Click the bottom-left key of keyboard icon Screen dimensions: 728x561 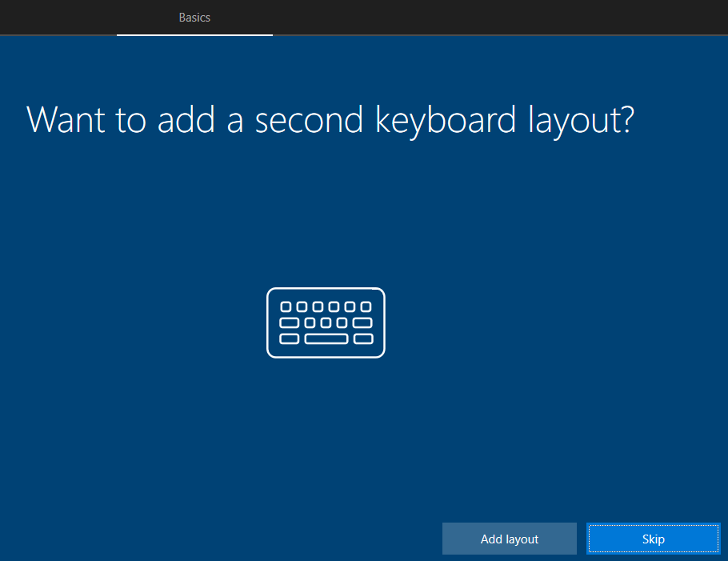pyautogui.click(x=289, y=339)
